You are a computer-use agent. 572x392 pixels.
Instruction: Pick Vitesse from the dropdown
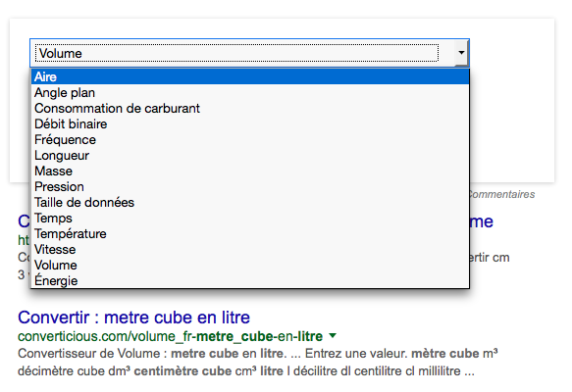click(x=250, y=249)
